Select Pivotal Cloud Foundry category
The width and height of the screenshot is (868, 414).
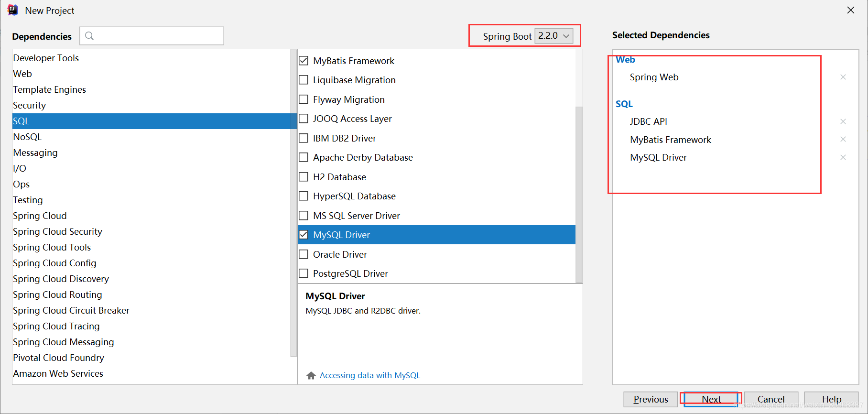151,358
